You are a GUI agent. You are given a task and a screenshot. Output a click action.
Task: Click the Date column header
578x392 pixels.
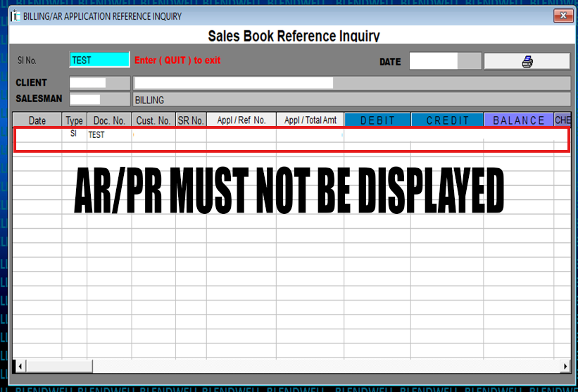coord(37,120)
